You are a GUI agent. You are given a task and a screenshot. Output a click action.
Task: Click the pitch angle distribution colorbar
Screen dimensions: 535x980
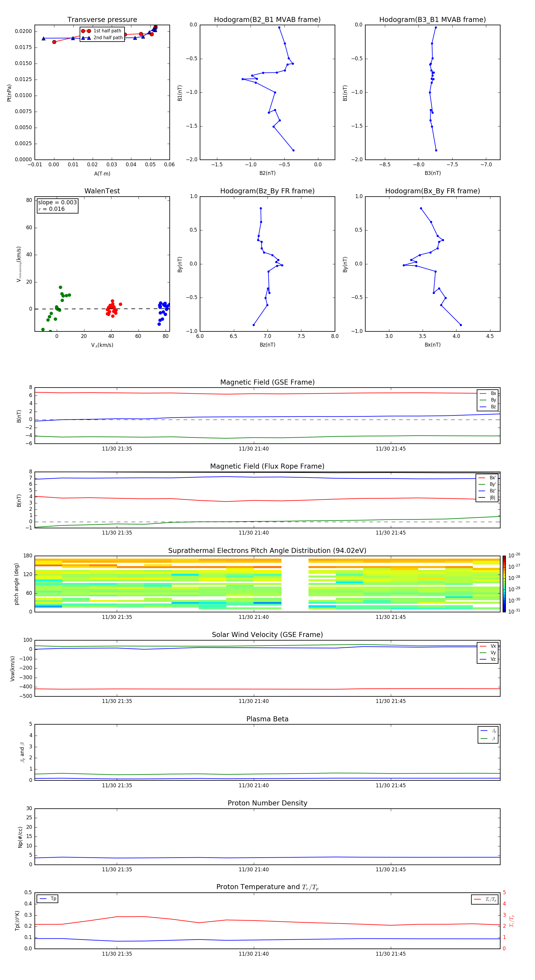coord(504,584)
